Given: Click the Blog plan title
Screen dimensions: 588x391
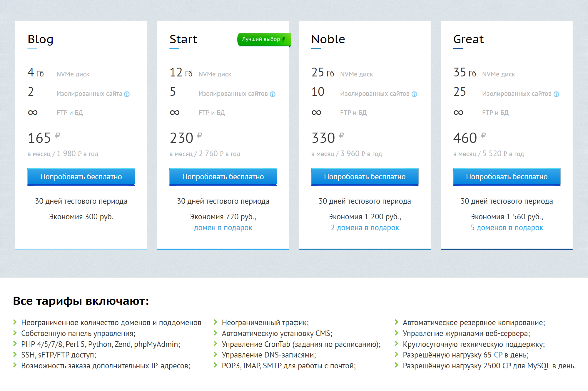Looking at the screenshot, I should tap(41, 39).
